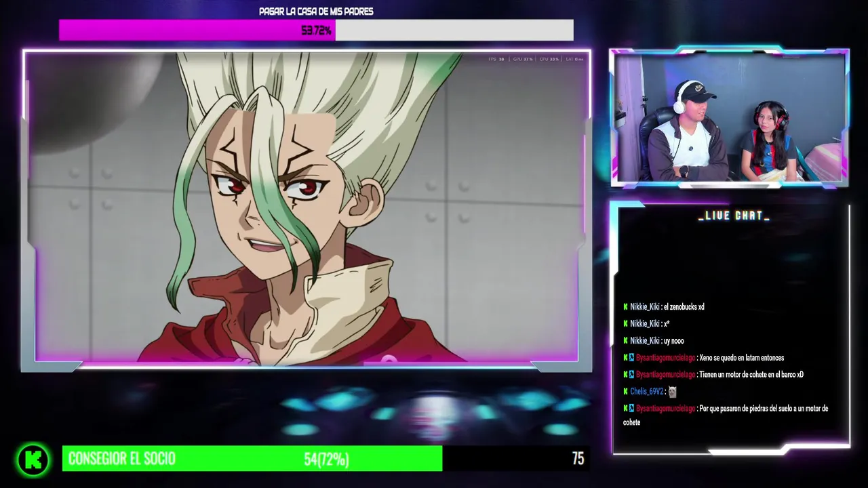Image resolution: width=868 pixels, height=488 pixels.
Task: Click the 'LAT 0 ms' overlay stat
Action: 574,60
